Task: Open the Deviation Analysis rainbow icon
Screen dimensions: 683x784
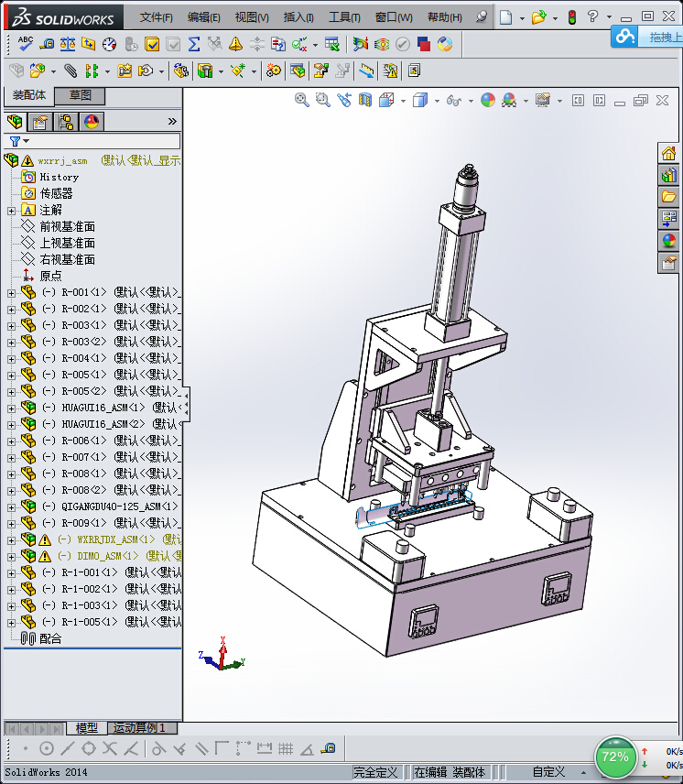Action: pos(360,44)
